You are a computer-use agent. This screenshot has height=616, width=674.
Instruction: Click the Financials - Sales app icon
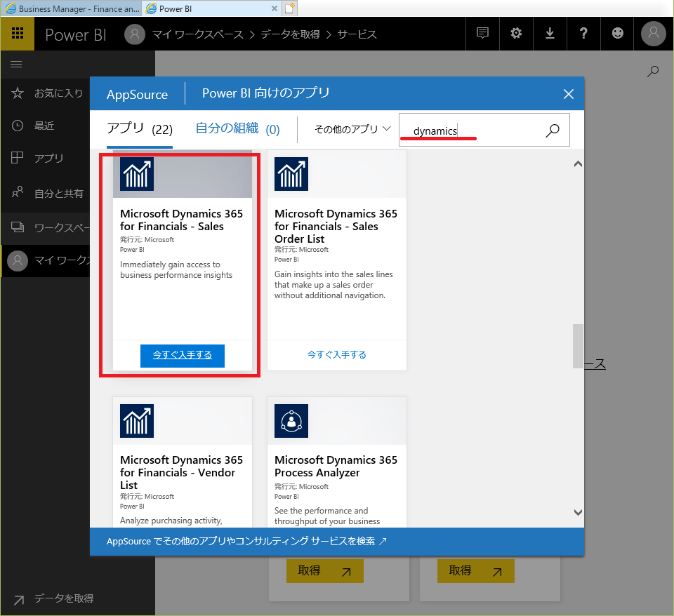tap(137, 174)
